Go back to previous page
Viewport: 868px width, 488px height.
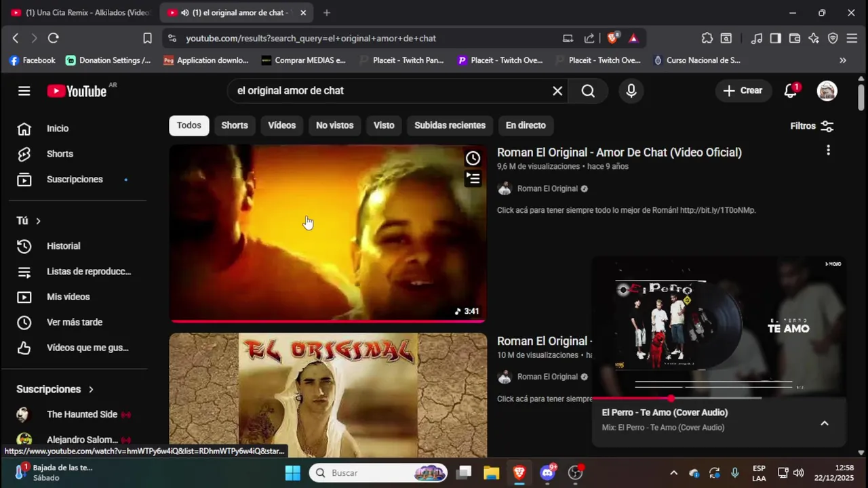[16, 39]
